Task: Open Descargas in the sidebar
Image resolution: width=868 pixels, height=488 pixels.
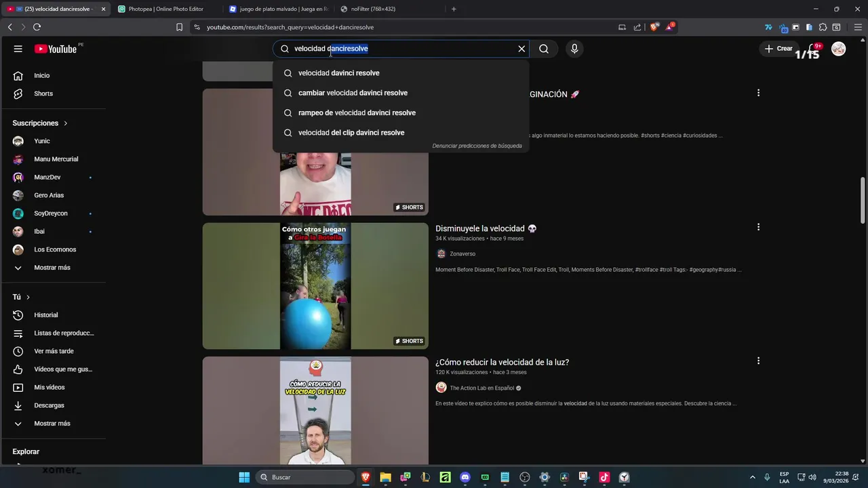Action: click(54, 405)
